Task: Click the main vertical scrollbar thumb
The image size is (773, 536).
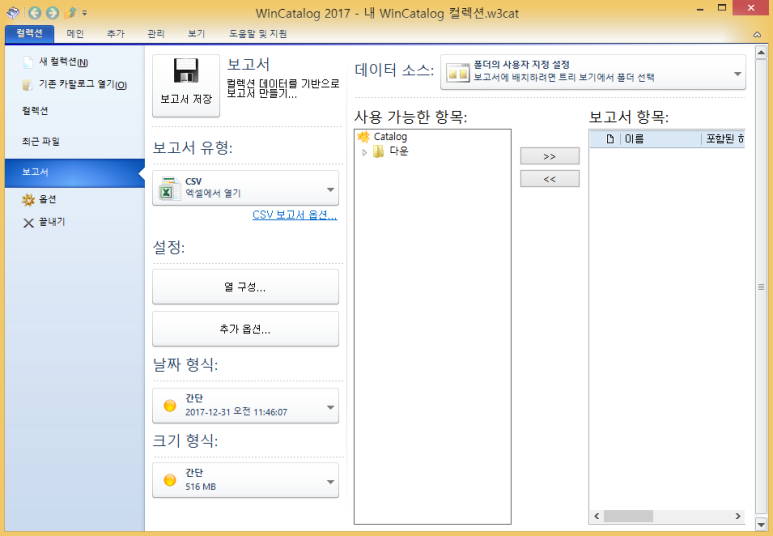Action: point(761,287)
